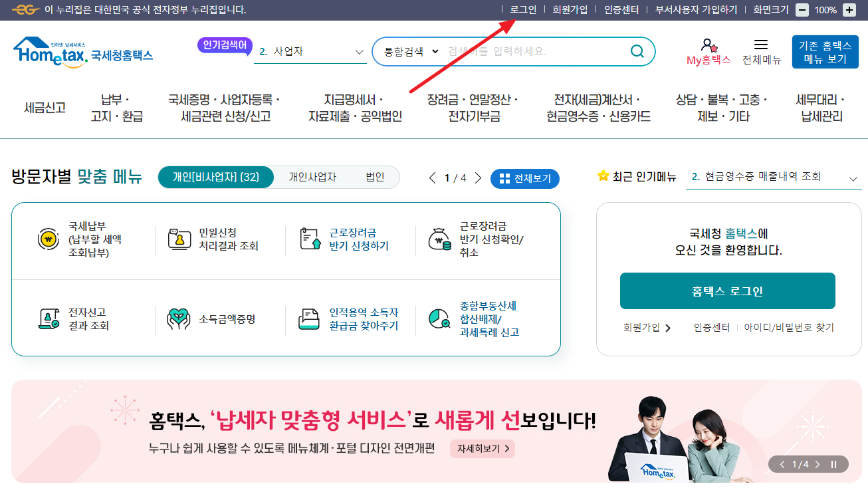868x496 pixels.
Task: Click the search text input field
Action: 534,51
